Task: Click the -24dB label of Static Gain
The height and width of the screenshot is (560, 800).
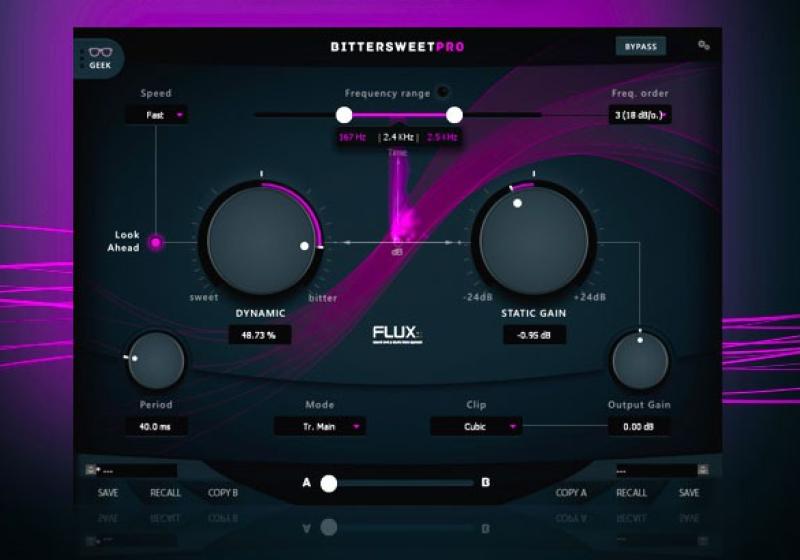Action: 478,297
